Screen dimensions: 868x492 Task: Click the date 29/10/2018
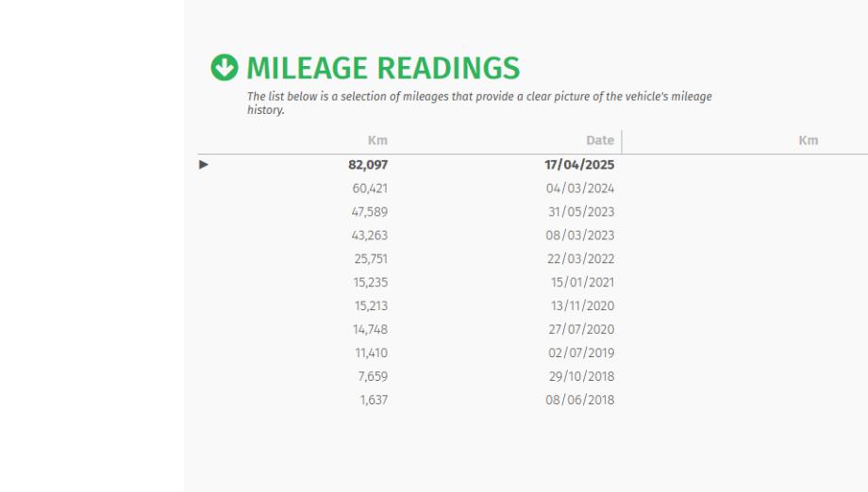click(580, 377)
